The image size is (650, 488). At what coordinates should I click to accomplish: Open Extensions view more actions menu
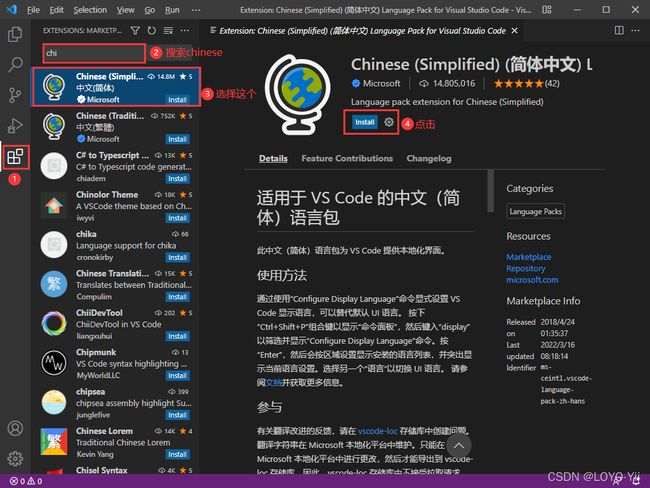pos(185,30)
